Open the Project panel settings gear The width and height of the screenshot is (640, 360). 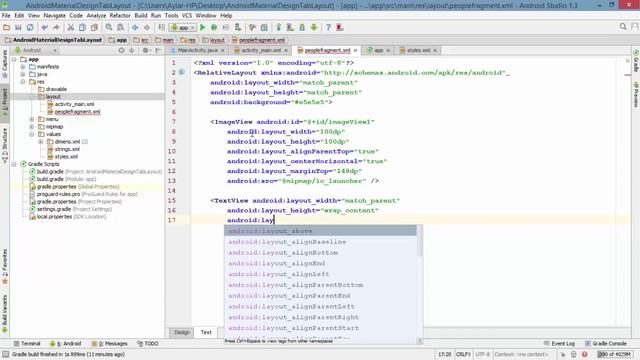[146, 50]
